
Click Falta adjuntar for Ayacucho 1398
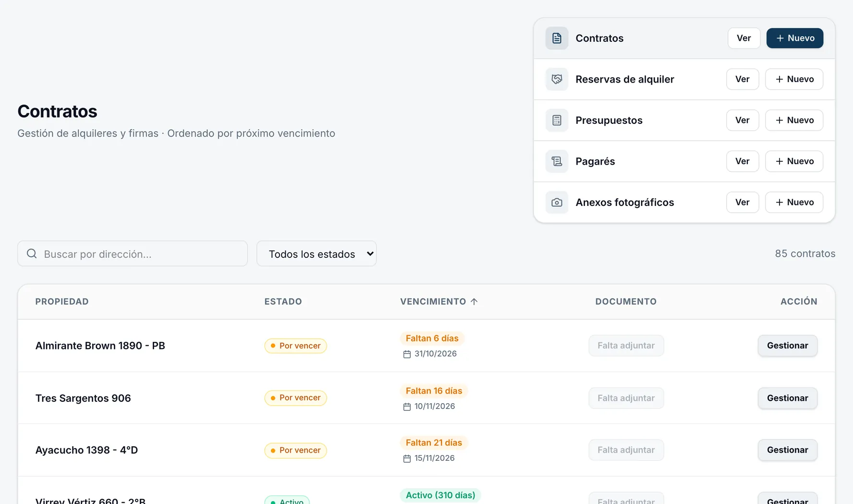click(626, 450)
